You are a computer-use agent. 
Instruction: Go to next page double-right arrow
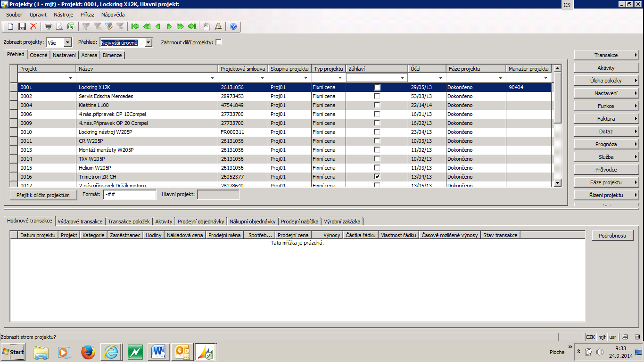click(181, 26)
